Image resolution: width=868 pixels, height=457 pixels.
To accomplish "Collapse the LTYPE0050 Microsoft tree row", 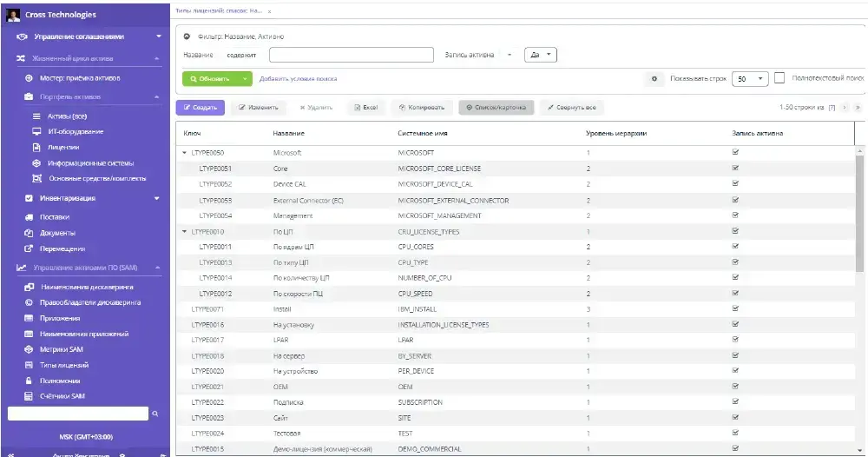I will coord(184,152).
